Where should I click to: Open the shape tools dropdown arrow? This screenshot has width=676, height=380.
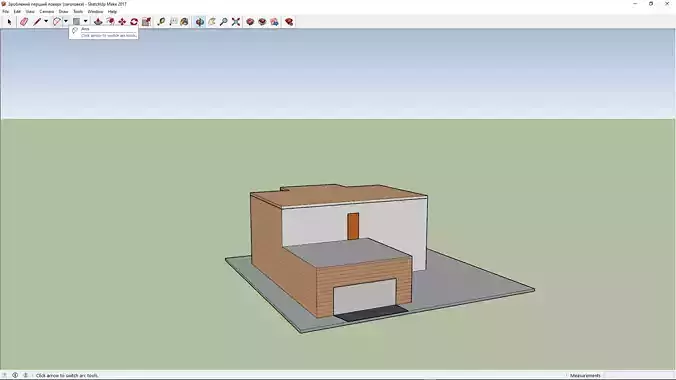85,21
